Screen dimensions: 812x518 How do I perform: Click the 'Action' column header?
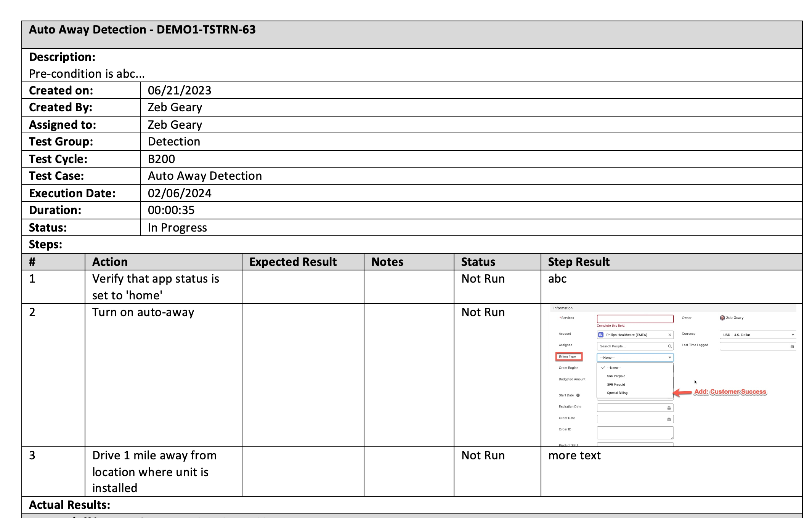(x=110, y=262)
